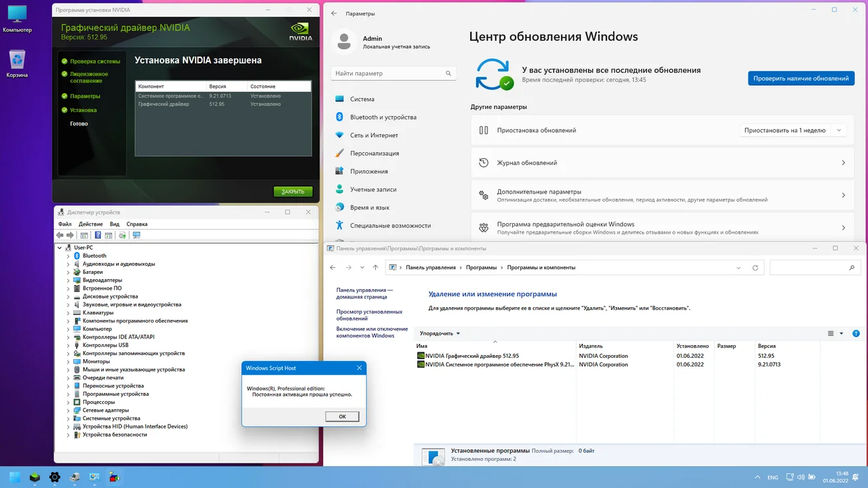
Task: Open Журнал обновлений in Windows Update
Action: tap(662, 163)
